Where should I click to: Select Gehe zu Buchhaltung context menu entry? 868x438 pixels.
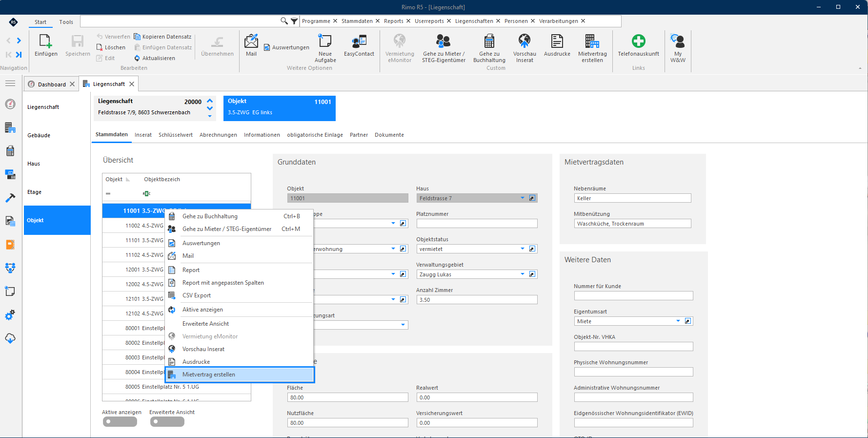[x=240, y=216]
